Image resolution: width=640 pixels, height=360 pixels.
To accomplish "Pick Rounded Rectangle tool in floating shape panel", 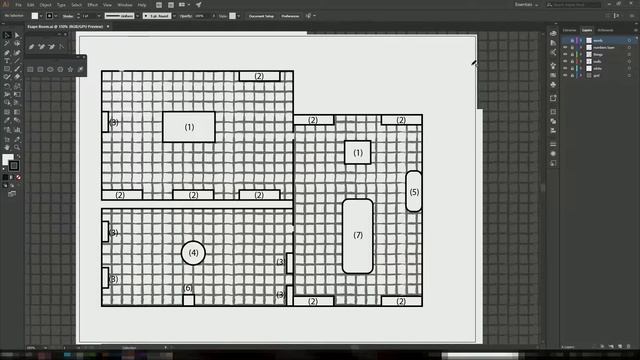I will click(x=40, y=69).
